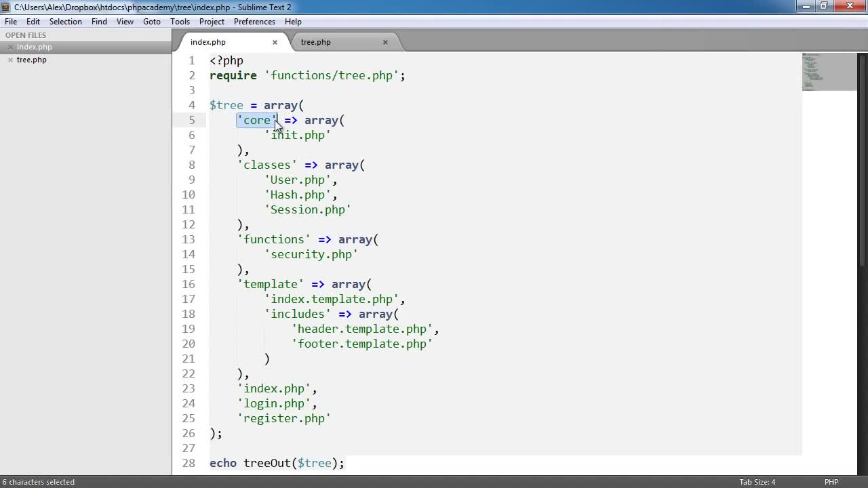Open the Selection menu
868x488 pixels.
coord(66,22)
